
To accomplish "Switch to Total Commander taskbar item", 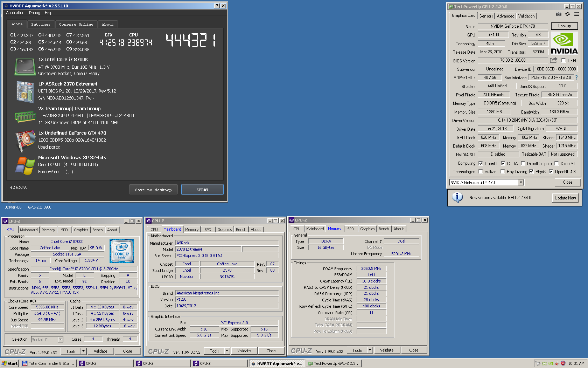I will point(48,363).
